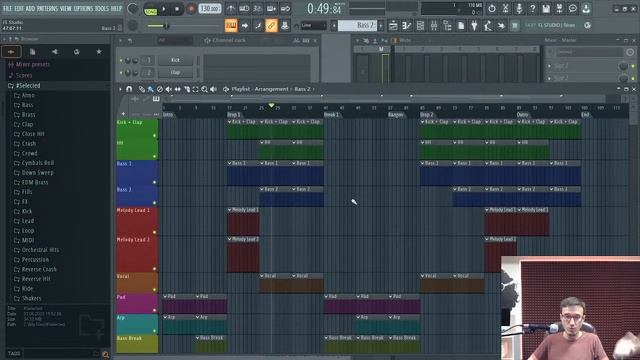Click the main volume slider handle
640x360 pixels.
[166, 26]
